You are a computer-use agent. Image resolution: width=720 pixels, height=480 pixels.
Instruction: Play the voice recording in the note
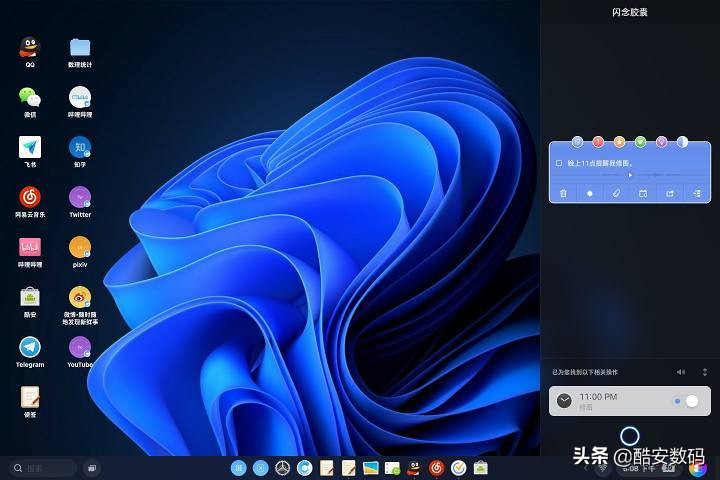(x=630, y=175)
